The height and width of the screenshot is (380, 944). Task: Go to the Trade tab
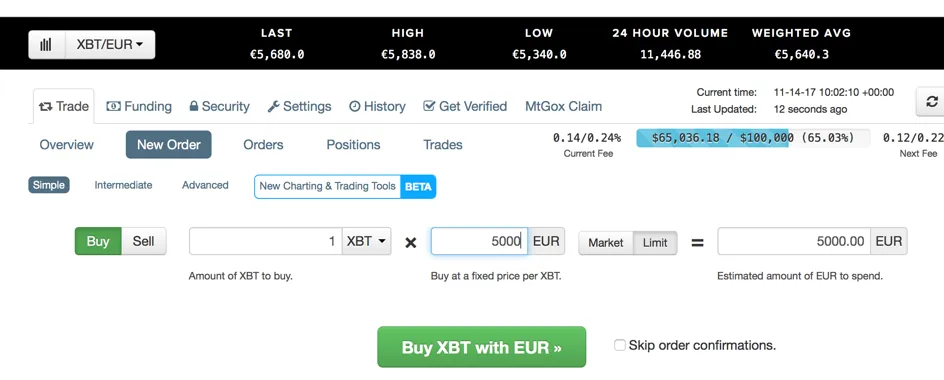[64, 107]
